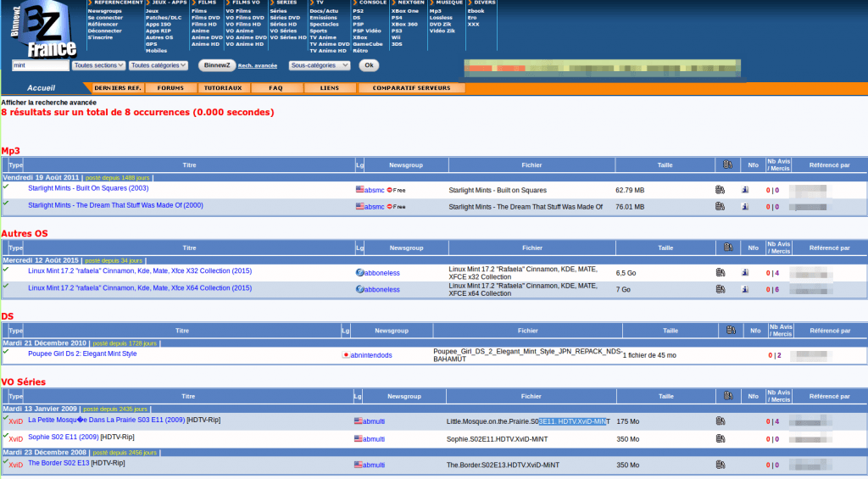Click the BinnewZ France logo

click(x=43, y=29)
